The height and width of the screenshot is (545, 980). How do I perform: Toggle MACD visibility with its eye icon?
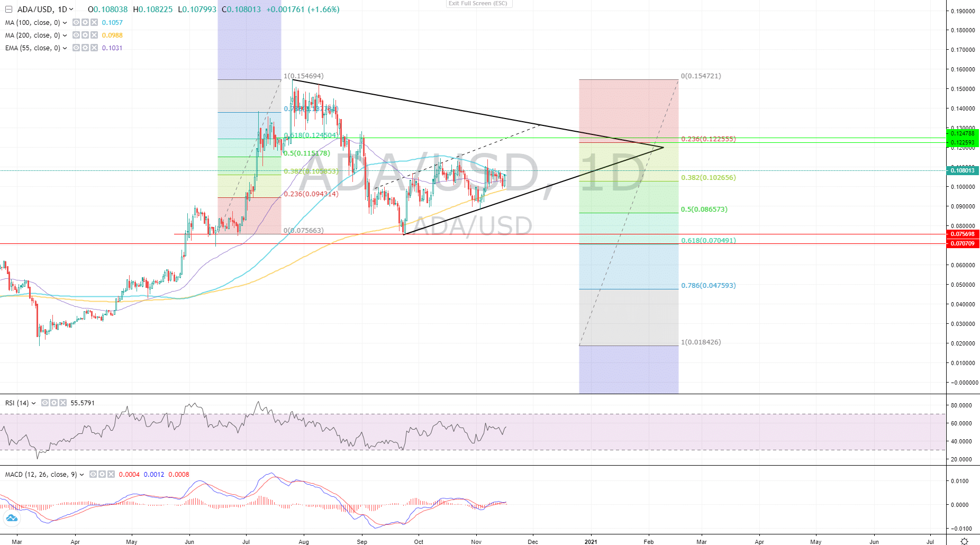[x=93, y=474]
